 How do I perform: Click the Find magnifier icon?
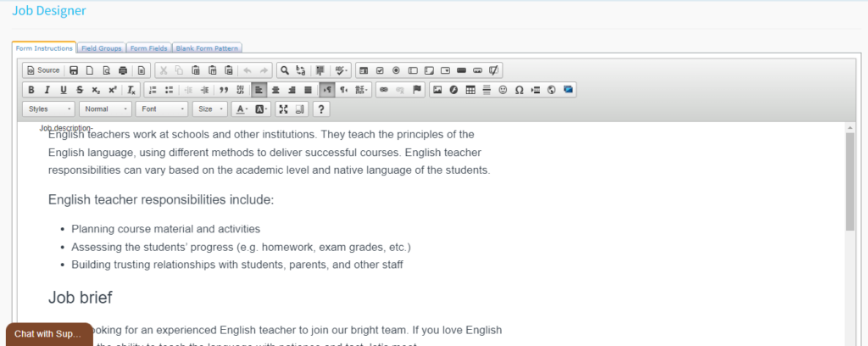pos(286,70)
